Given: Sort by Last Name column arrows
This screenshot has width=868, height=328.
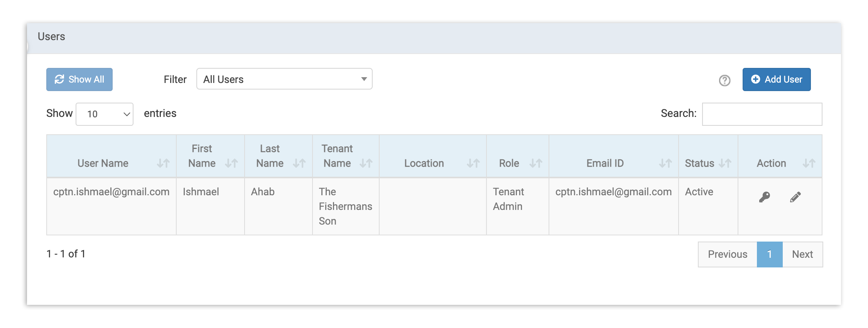Looking at the screenshot, I should [299, 163].
